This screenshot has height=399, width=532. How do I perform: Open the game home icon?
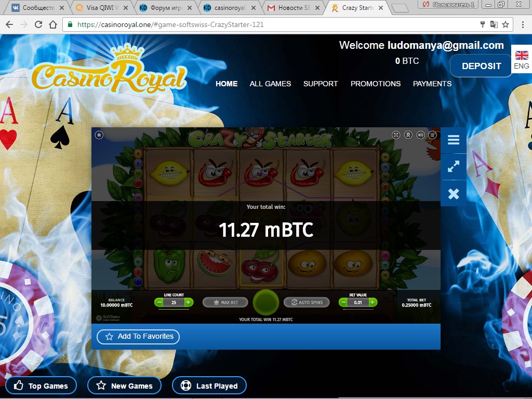pos(99,135)
